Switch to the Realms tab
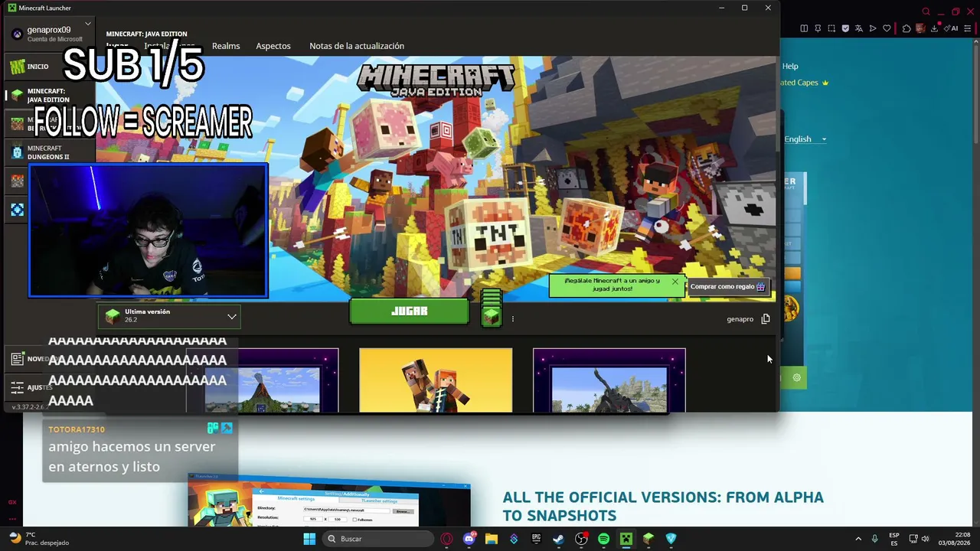The image size is (980, 551). click(226, 46)
